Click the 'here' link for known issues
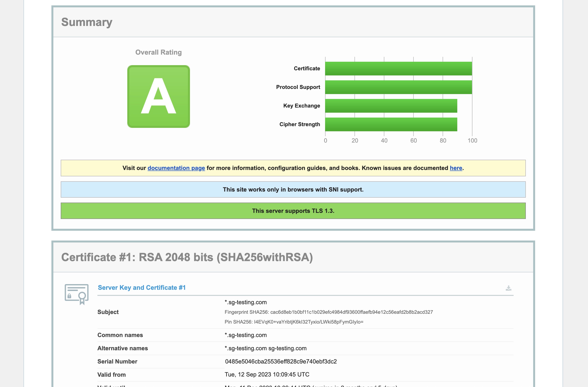The height and width of the screenshot is (387, 588). click(456, 168)
